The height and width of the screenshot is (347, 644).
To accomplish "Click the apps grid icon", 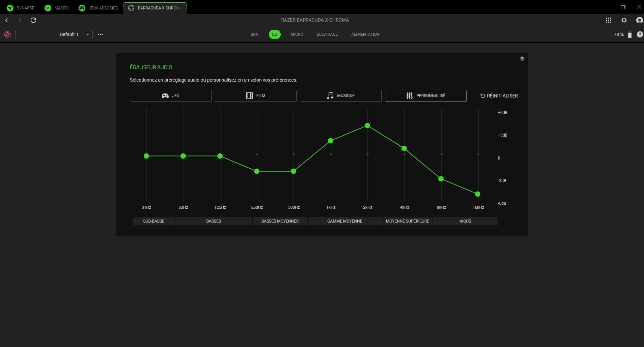I will (609, 20).
